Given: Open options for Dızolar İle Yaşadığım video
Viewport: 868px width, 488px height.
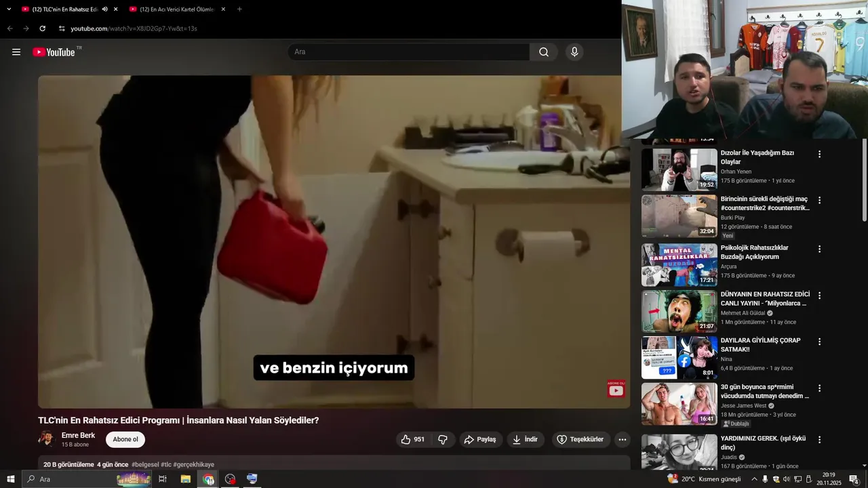Looking at the screenshot, I should pos(819,154).
